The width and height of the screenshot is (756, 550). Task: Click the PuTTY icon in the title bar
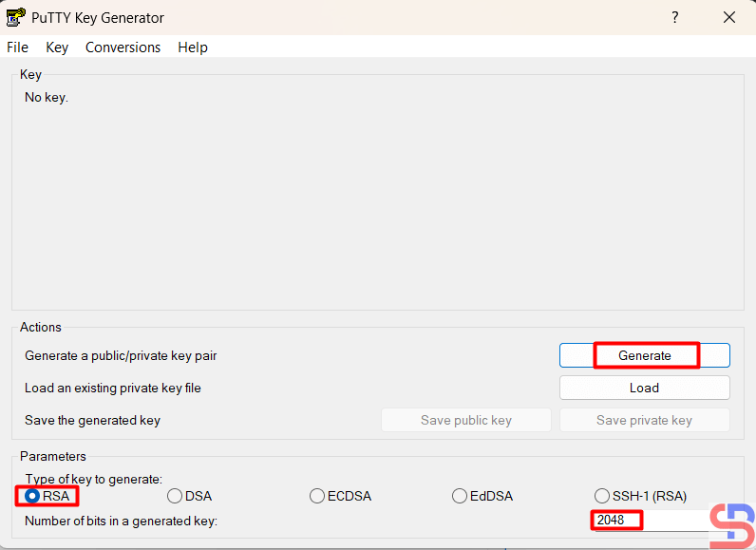coord(16,17)
